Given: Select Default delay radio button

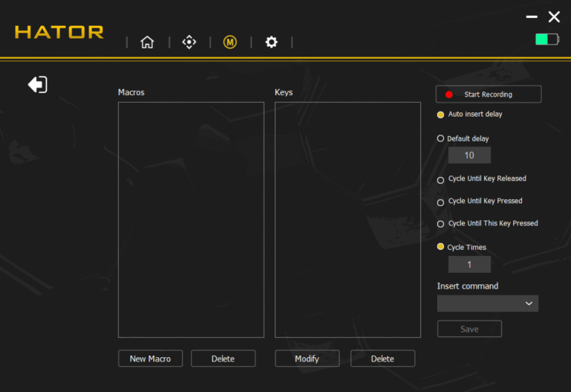Looking at the screenshot, I should click(441, 138).
